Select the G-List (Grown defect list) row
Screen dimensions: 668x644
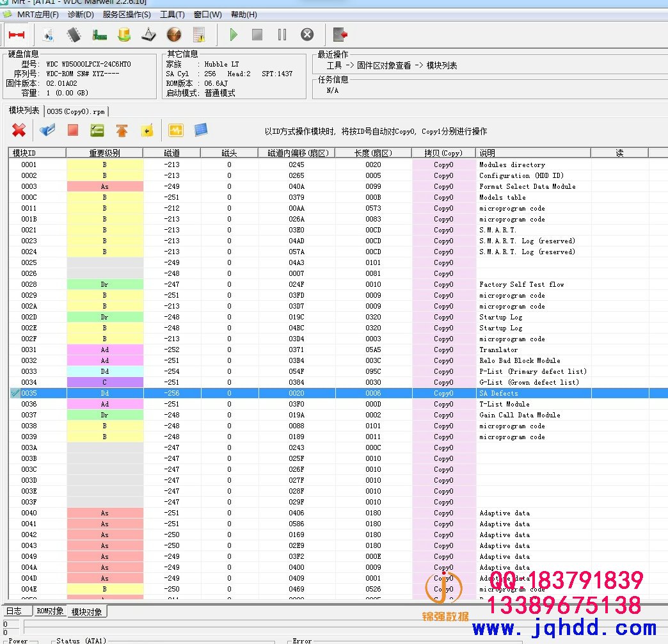(x=338, y=382)
